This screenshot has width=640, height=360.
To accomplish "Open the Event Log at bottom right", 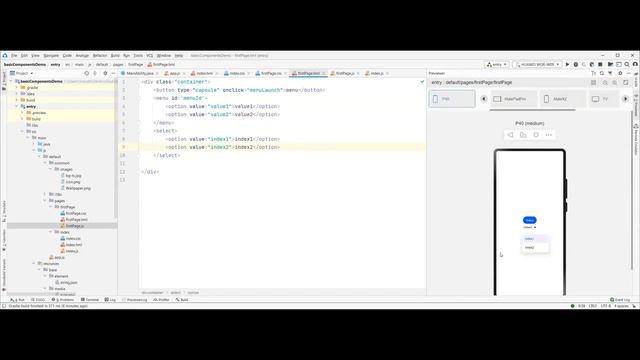I will pyautogui.click(x=620, y=300).
